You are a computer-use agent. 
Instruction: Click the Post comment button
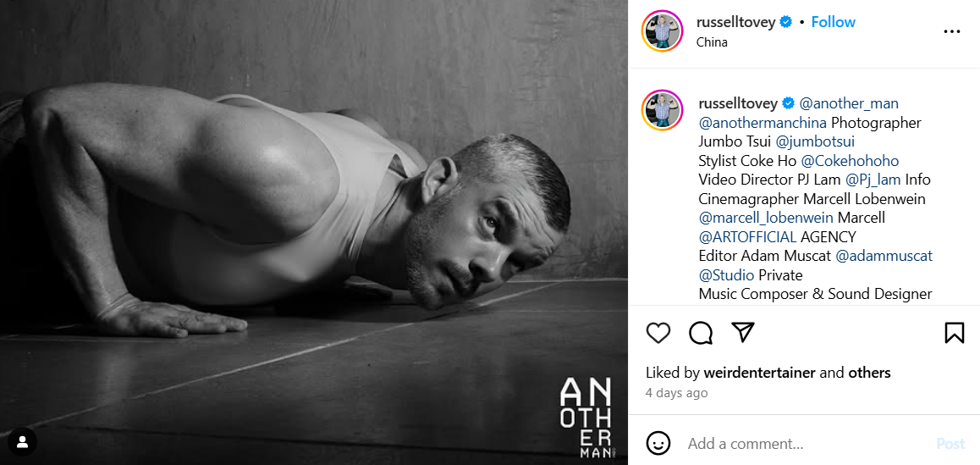[x=950, y=444]
